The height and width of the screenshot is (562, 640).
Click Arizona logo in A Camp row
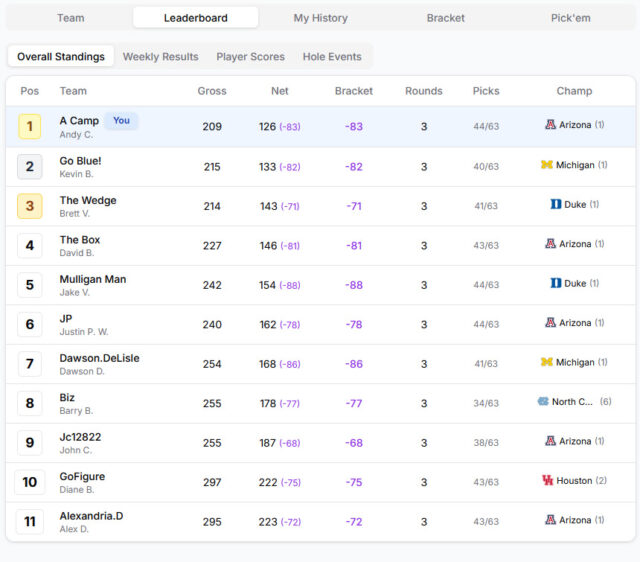(x=550, y=124)
